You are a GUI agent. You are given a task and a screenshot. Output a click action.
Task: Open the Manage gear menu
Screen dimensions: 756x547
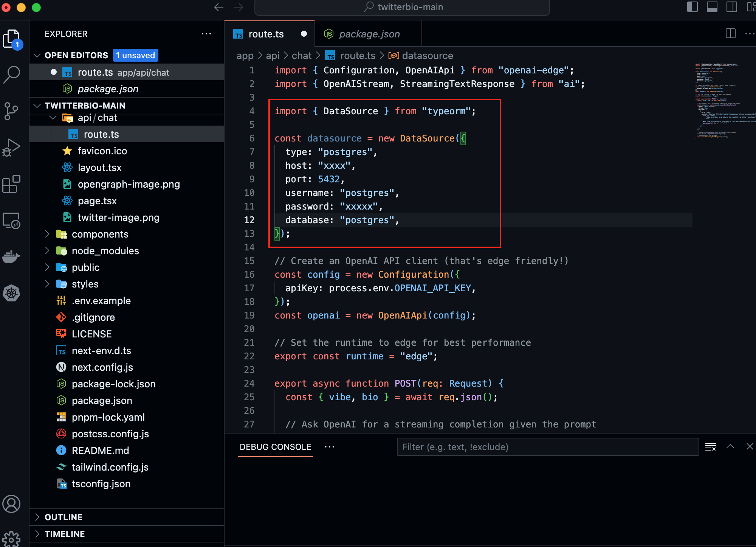point(12,539)
